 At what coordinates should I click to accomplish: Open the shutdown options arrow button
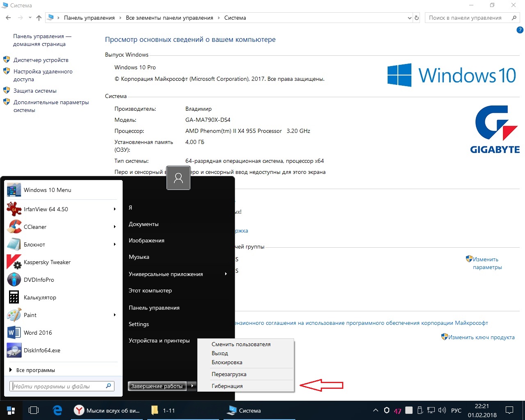point(192,386)
